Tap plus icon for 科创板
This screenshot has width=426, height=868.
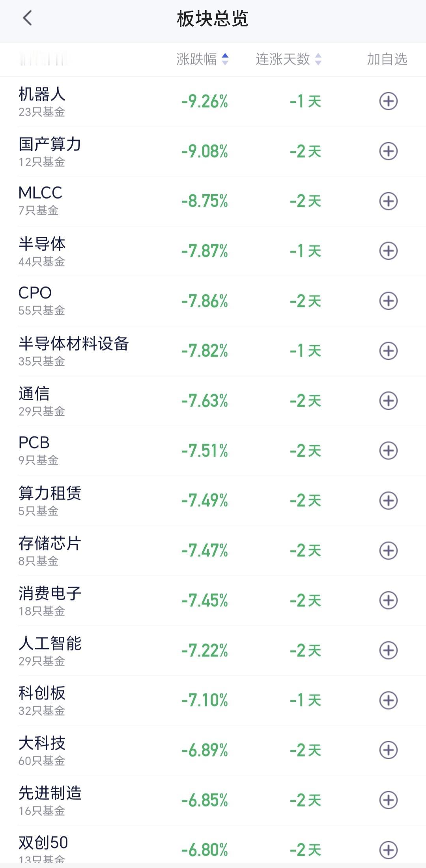pos(388,700)
